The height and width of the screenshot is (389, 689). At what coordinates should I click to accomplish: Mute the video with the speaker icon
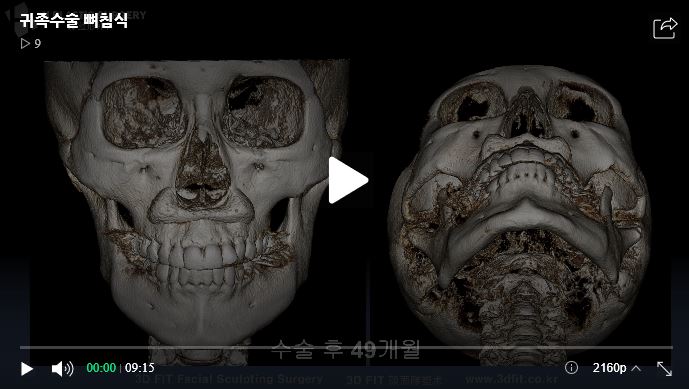coord(63,368)
